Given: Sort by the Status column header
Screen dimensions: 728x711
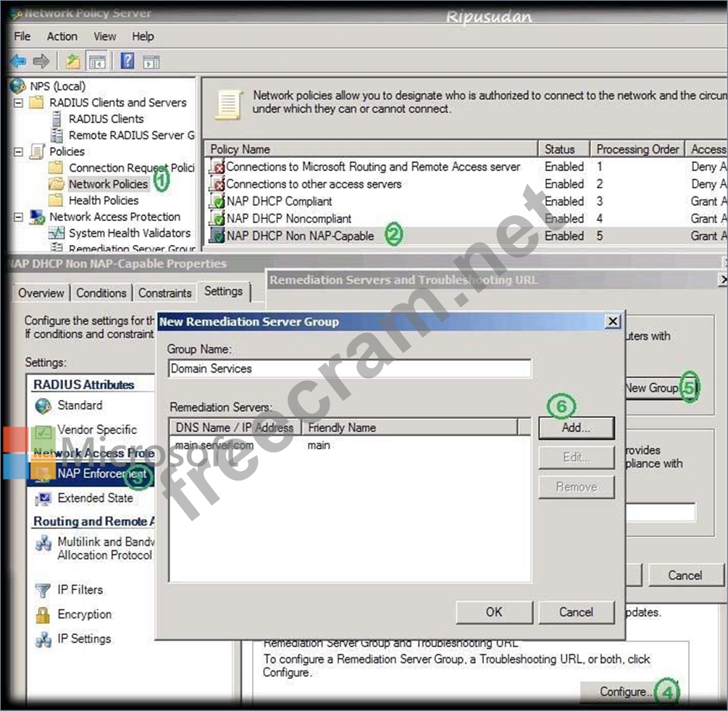Looking at the screenshot, I should 564,149.
